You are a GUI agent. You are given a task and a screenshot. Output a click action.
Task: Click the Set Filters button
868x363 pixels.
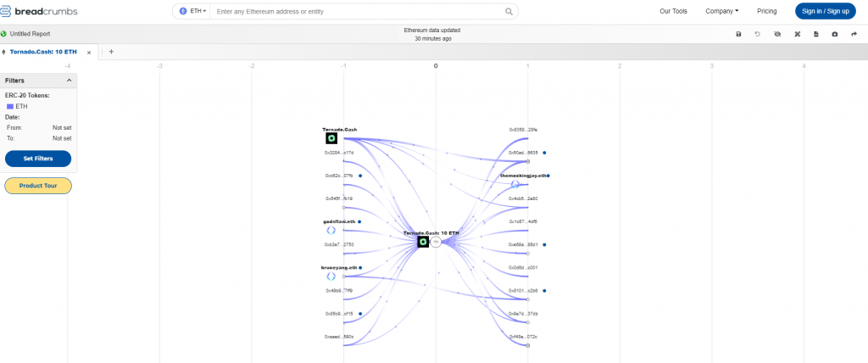click(x=38, y=159)
